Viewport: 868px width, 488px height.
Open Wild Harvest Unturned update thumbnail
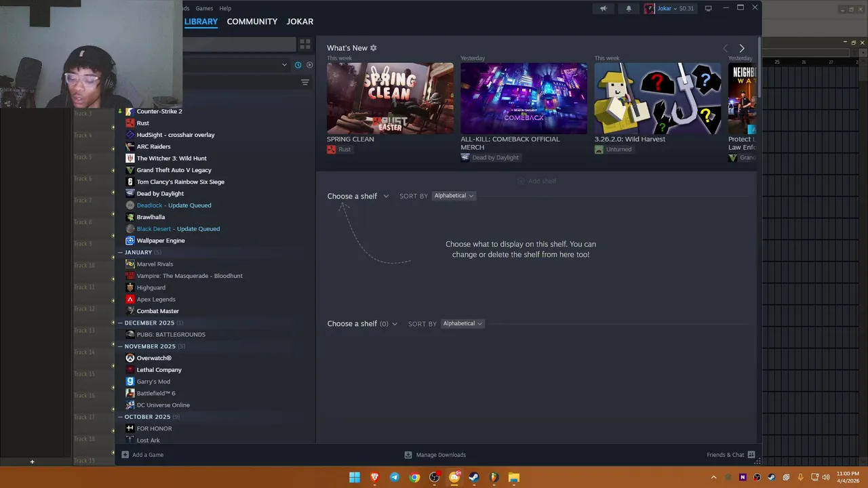658,99
